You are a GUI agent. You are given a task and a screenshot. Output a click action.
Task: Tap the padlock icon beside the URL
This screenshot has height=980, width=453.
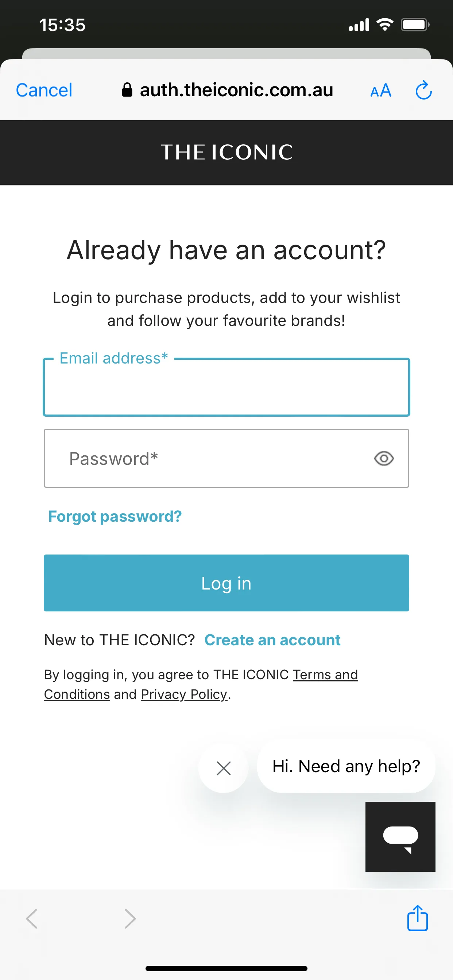pyautogui.click(x=127, y=90)
